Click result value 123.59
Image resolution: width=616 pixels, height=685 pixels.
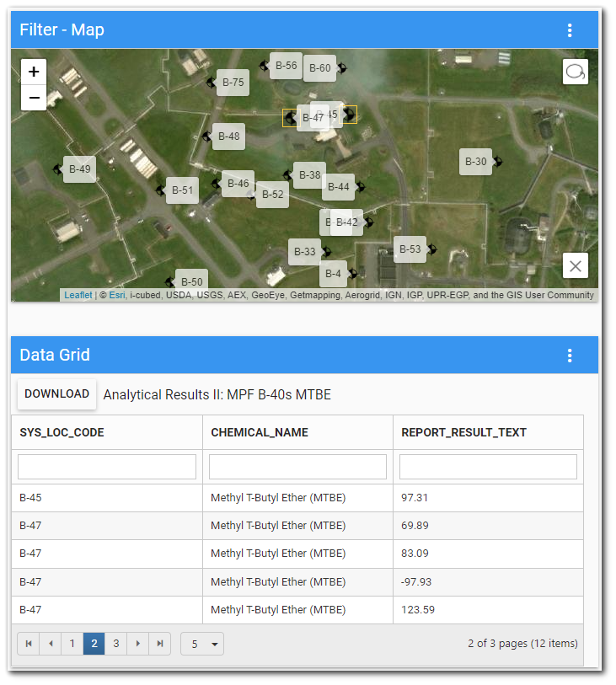[418, 610]
